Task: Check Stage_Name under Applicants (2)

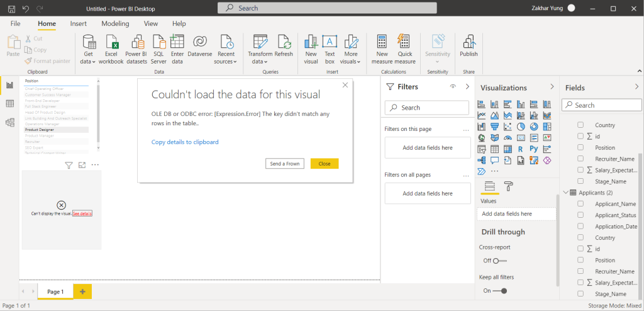Action: [580, 294]
